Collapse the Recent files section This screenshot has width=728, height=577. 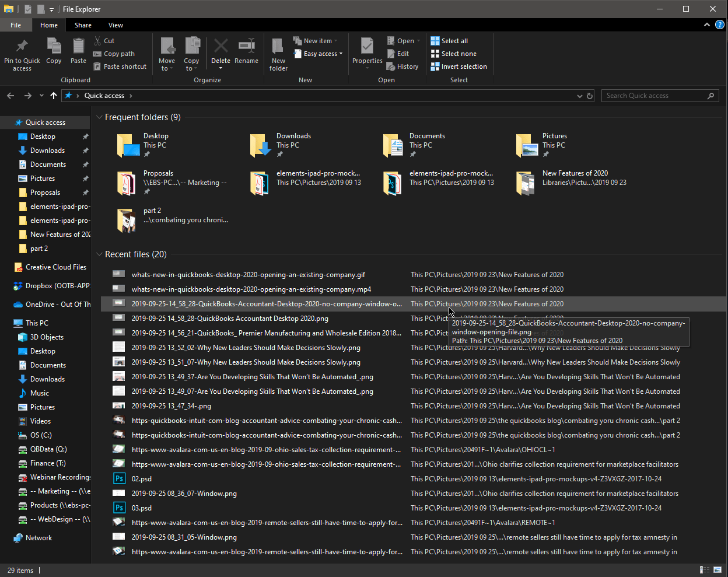(x=99, y=254)
